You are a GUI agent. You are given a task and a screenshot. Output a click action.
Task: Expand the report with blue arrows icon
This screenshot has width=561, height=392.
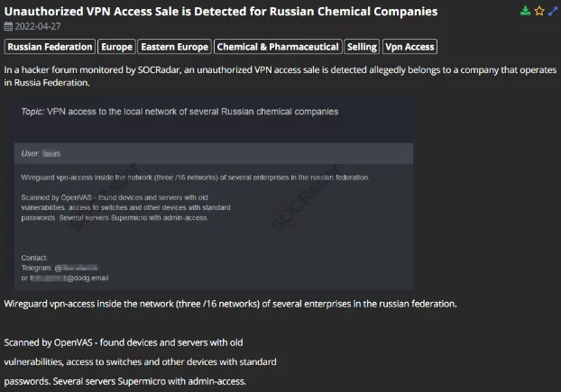tap(553, 11)
